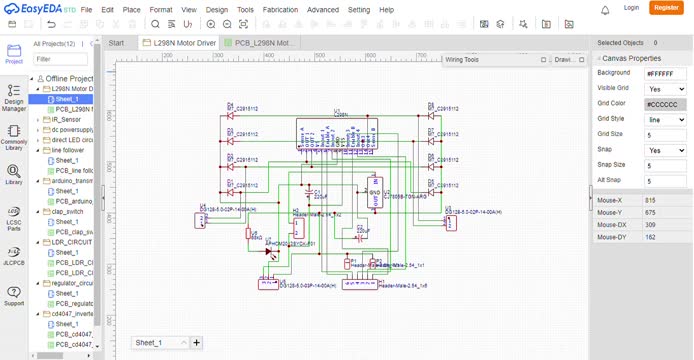694x360 pixels.
Task: Select Sheet_1 under L298N Motor Driver
Action: pyautogui.click(x=61, y=99)
